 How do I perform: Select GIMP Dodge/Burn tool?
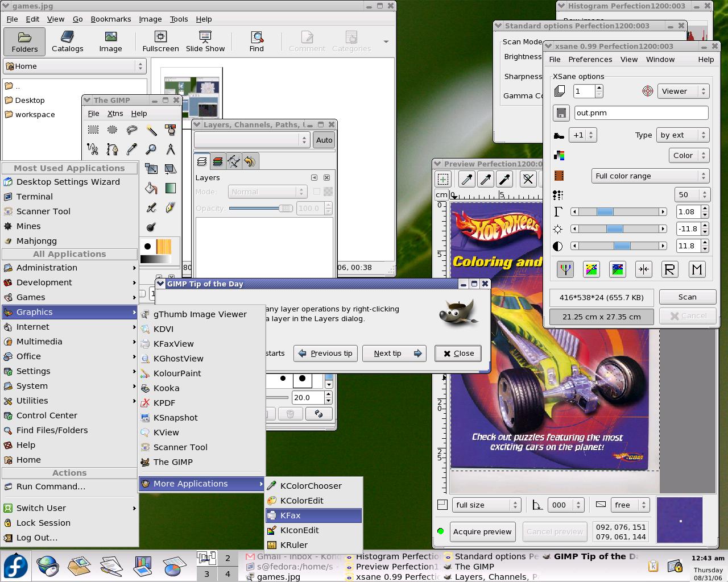[151, 227]
